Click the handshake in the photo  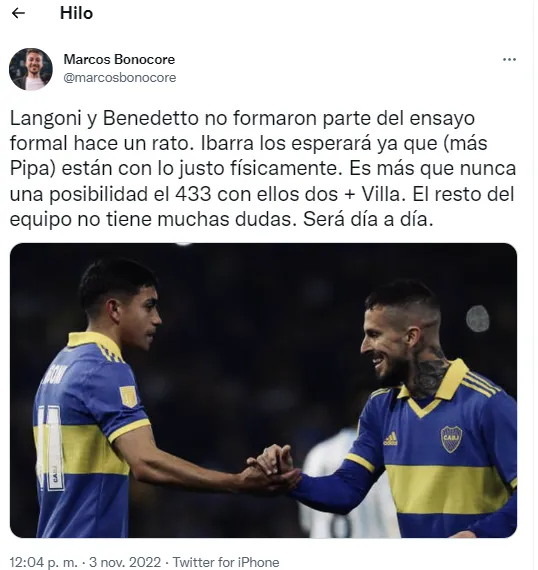[273, 470]
